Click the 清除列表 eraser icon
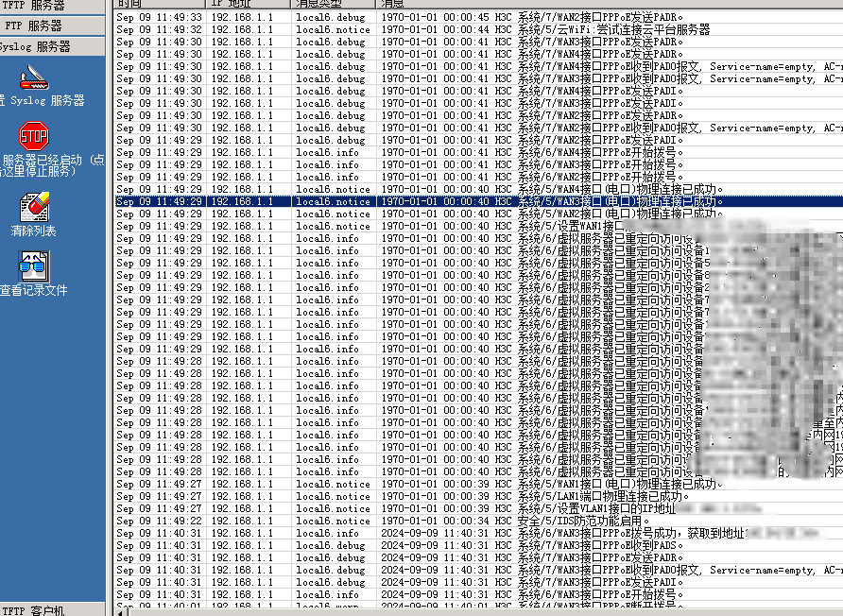Viewport: 843px width, 616px height. tap(34, 207)
